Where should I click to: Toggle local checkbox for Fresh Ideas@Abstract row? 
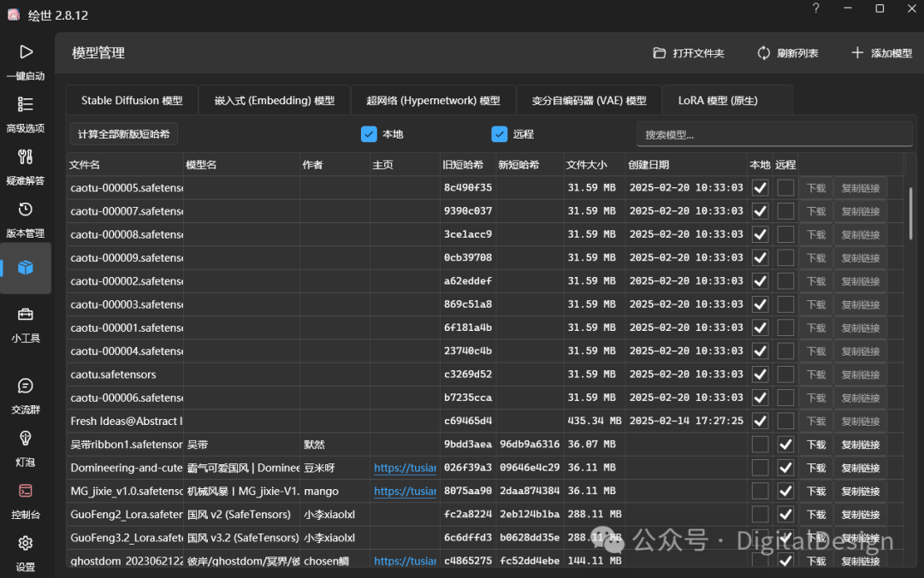(761, 422)
